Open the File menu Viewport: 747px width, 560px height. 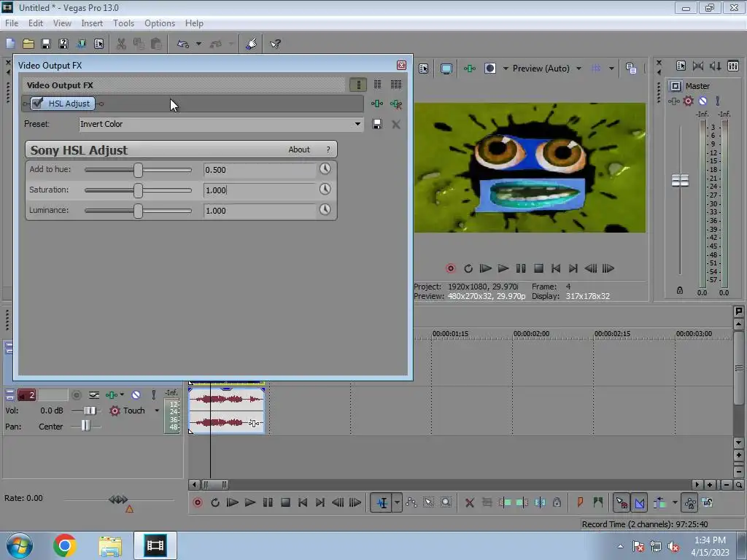click(x=12, y=23)
